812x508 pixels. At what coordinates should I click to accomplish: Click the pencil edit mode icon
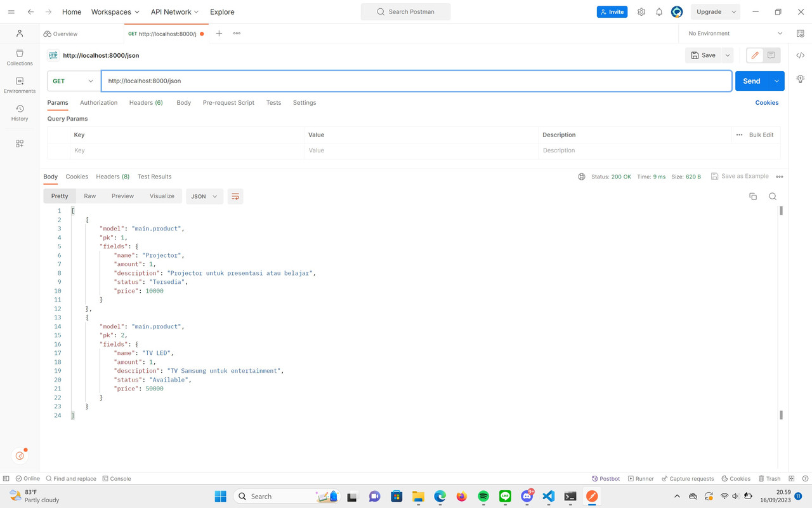[x=755, y=55]
